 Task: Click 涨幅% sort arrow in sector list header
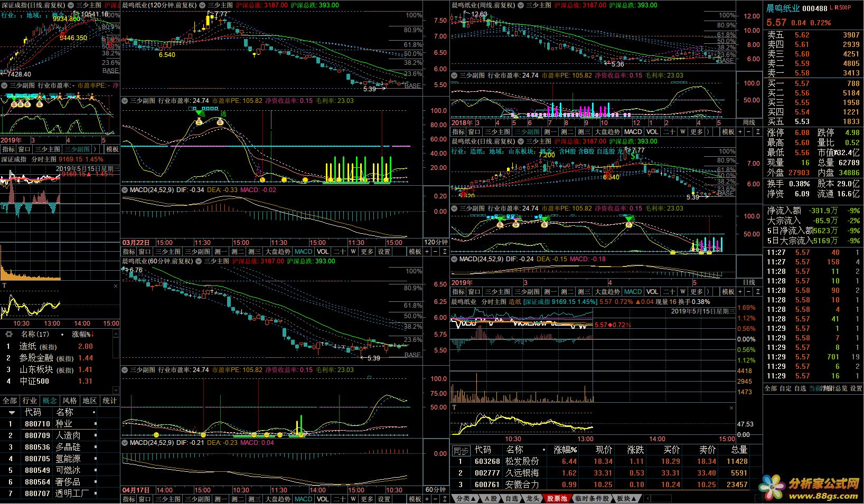coord(93,334)
